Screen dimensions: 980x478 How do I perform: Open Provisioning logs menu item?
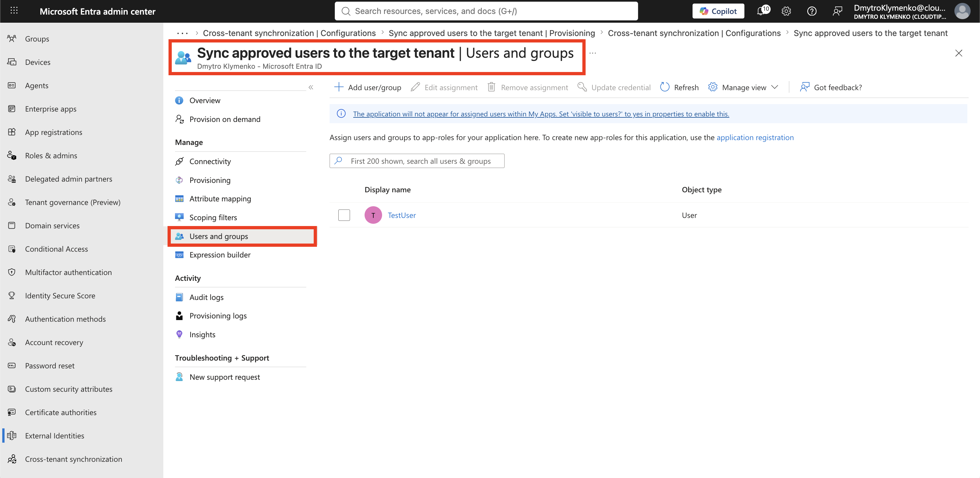(218, 316)
